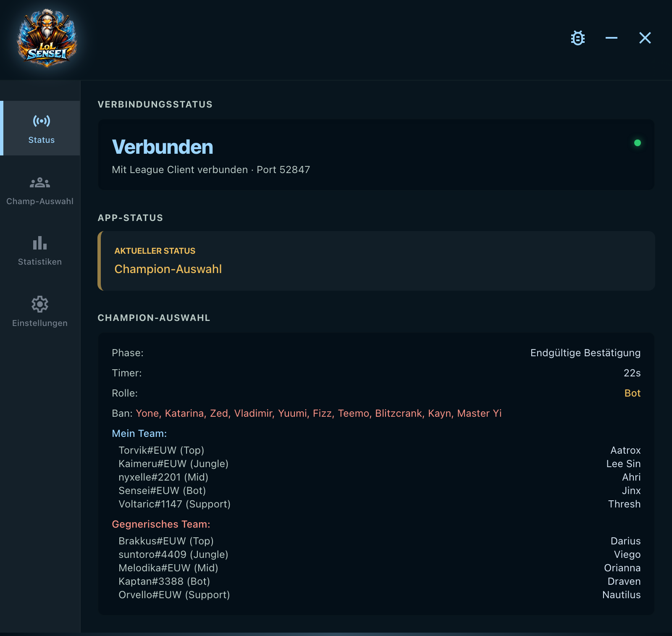
Task: Select enemy player Orvello#EUW (Support)
Action: coord(174,595)
